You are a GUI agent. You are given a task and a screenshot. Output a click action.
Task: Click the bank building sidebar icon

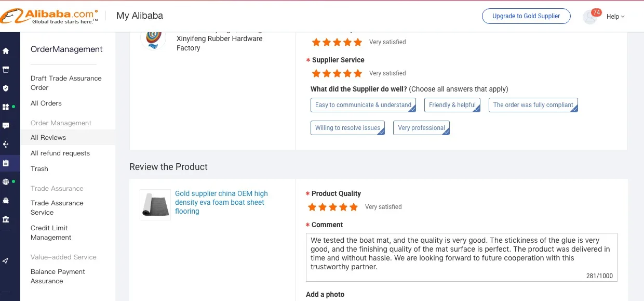point(6,219)
